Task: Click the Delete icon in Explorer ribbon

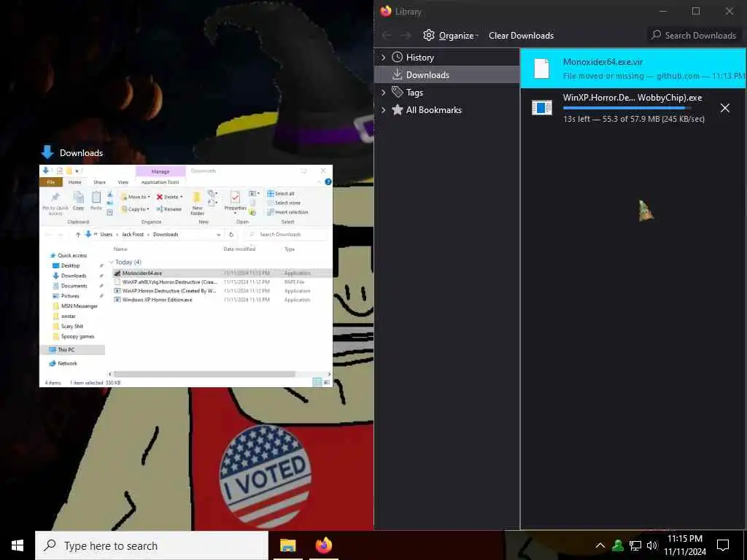Action: tap(160, 197)
